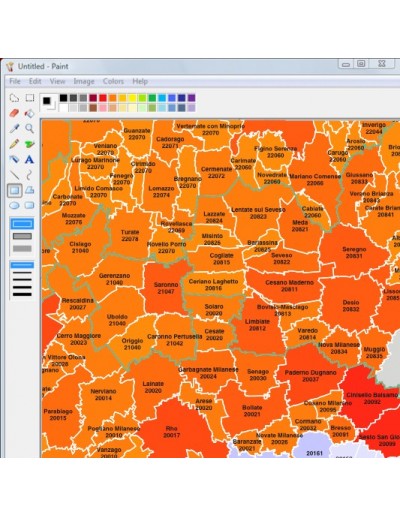The width and height of the screenshot is (400, 517).
Task: Pick the lavender palette swatch
Action: [191, 107]
